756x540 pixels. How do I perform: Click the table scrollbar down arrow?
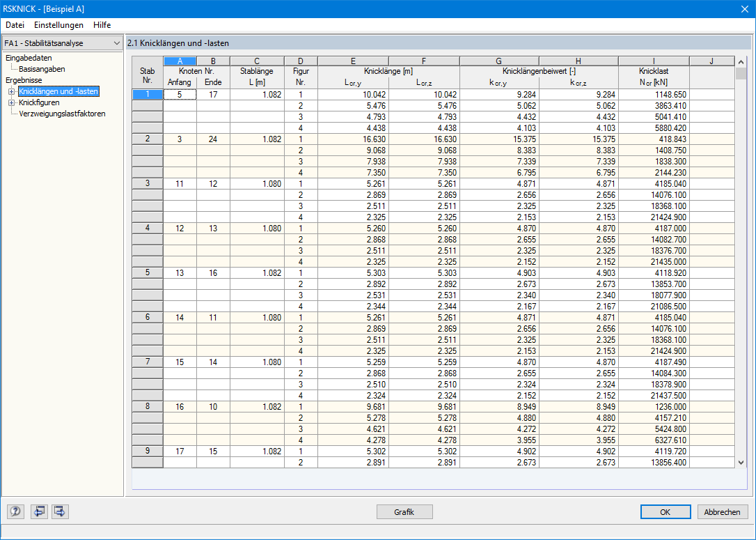(x=741, y=462)
